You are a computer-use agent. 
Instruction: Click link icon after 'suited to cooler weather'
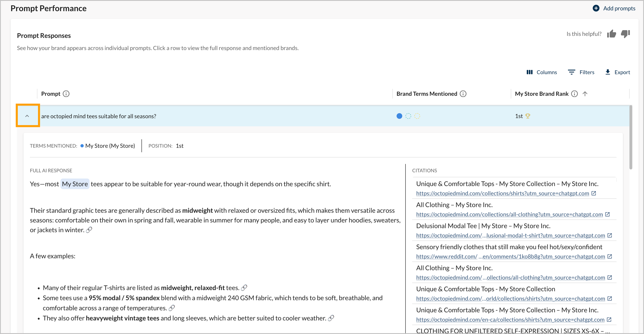tap(331, 318)
